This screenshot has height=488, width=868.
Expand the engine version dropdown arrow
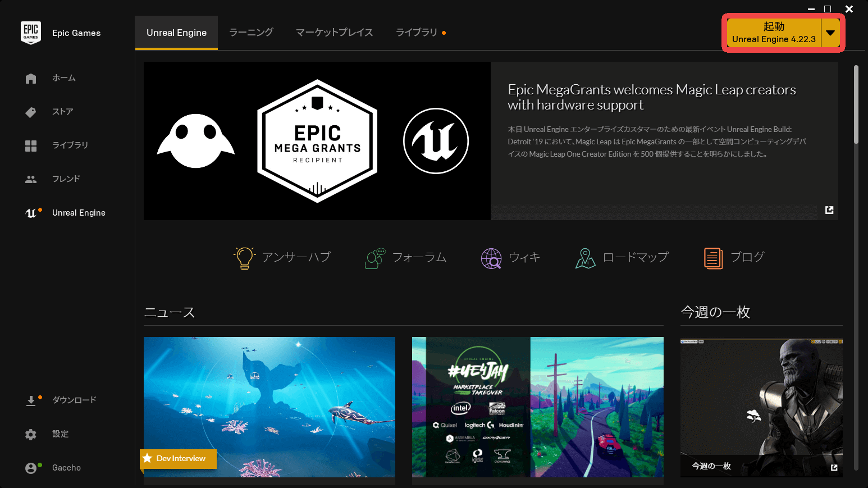[x=830, y=33]
